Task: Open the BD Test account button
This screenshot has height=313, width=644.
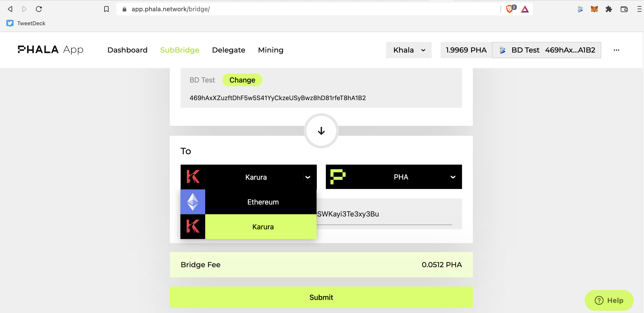Action: click(x=547, y=50)
